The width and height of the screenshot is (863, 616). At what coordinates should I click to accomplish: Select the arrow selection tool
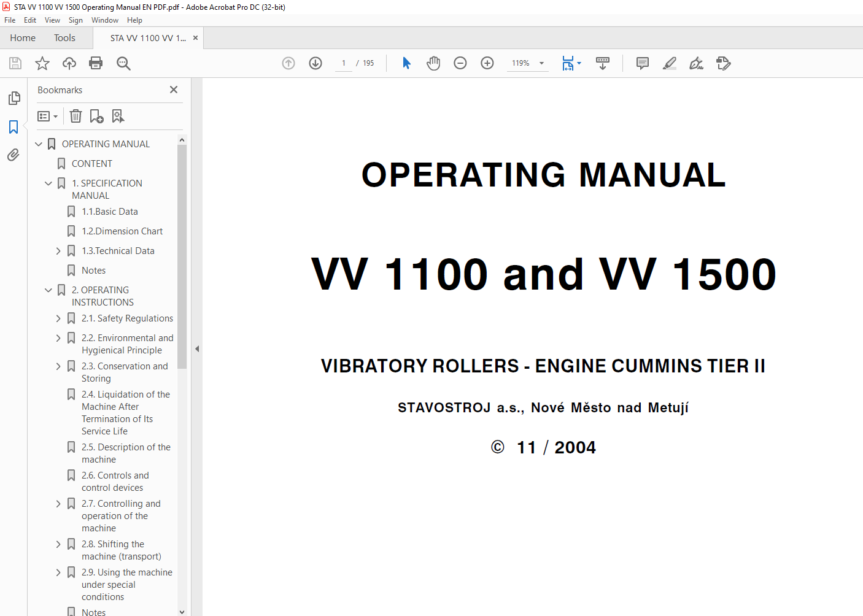[406, 63]
